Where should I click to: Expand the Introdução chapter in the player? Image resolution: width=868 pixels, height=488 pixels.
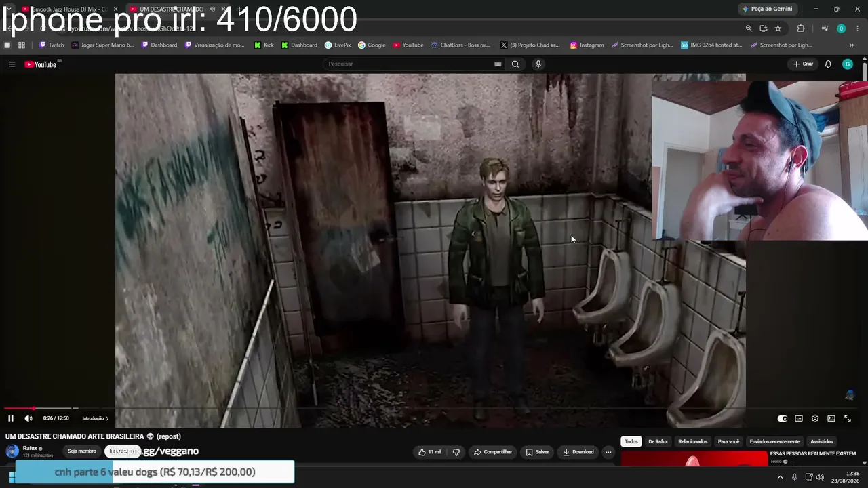coord(96,418)
